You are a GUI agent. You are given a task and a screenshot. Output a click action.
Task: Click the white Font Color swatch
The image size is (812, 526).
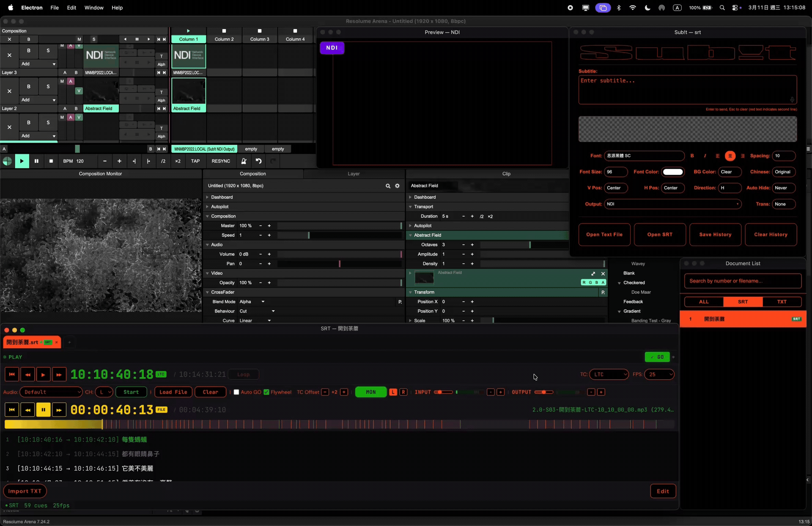[x=672, y=172]
